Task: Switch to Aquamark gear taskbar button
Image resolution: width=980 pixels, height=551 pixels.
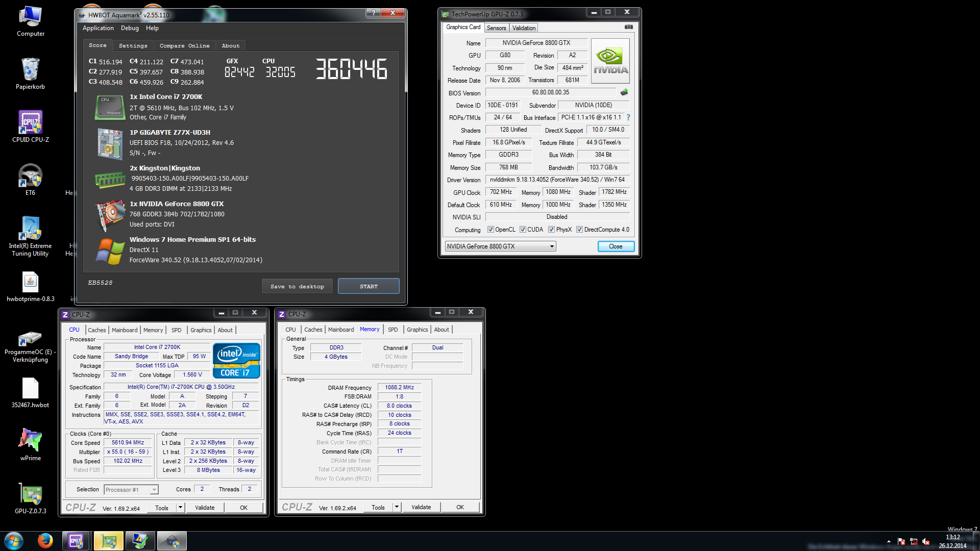Action: click(x=172, y=541)
